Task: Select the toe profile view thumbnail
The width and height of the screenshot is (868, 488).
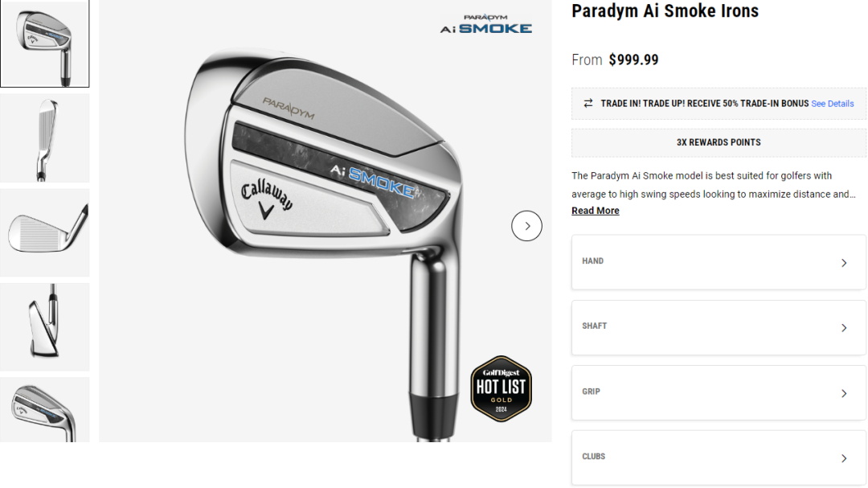Action: pyautogui.click(x=44, y=327)
